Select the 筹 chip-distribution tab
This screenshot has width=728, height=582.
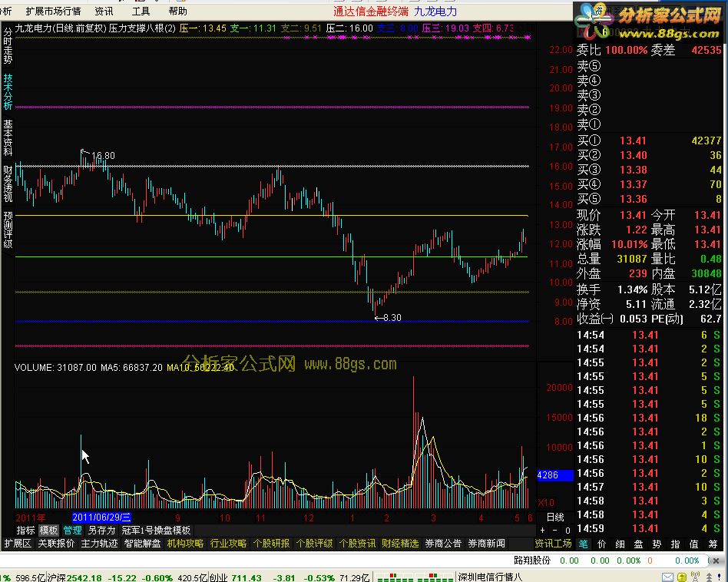(x=713, y=544)
